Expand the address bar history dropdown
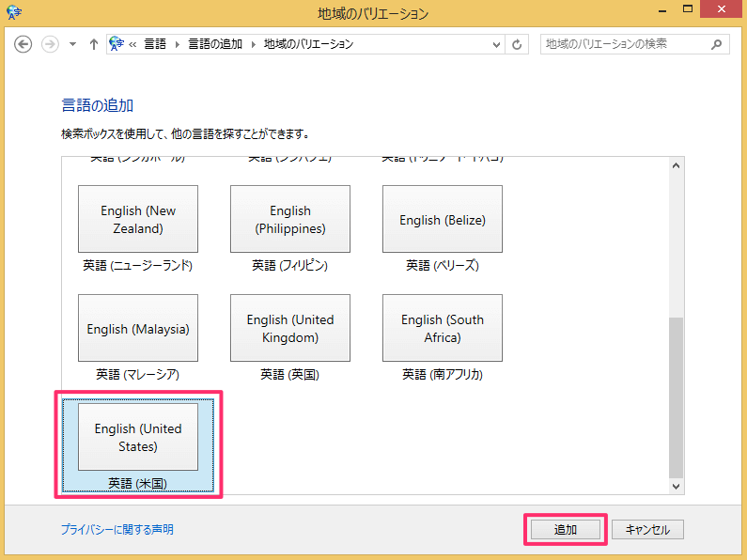 pos(496,44)
